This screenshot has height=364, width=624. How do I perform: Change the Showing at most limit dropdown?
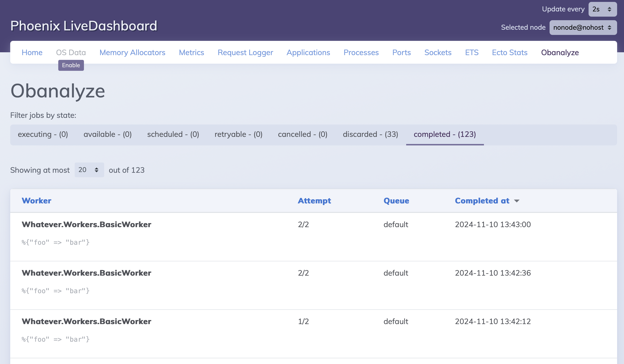89,170
